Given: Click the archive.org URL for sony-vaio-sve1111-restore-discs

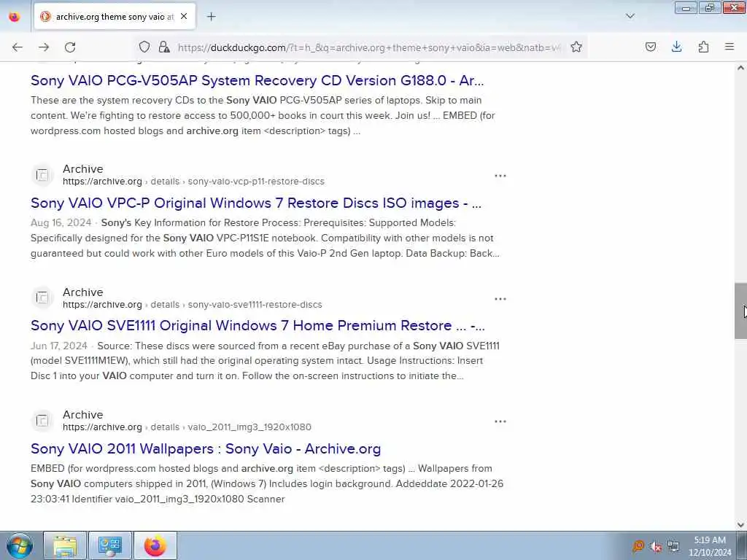Looking at the screenshot, I should (x=193, y=305).
